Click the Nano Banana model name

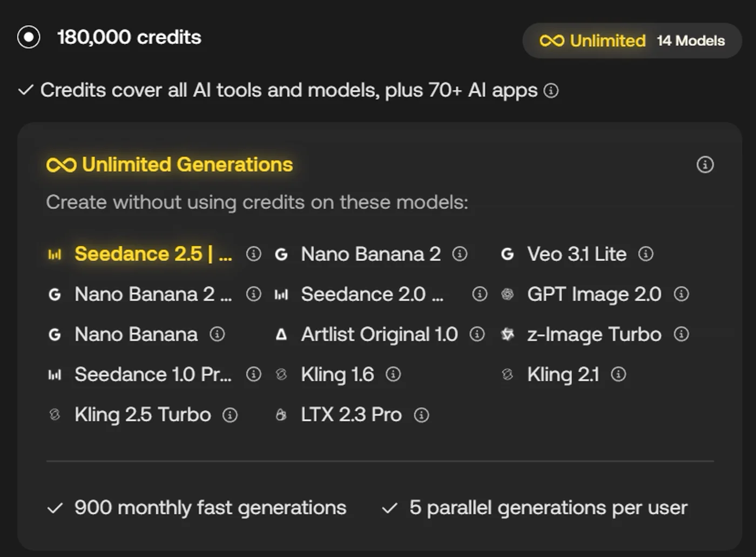(136, 334)
